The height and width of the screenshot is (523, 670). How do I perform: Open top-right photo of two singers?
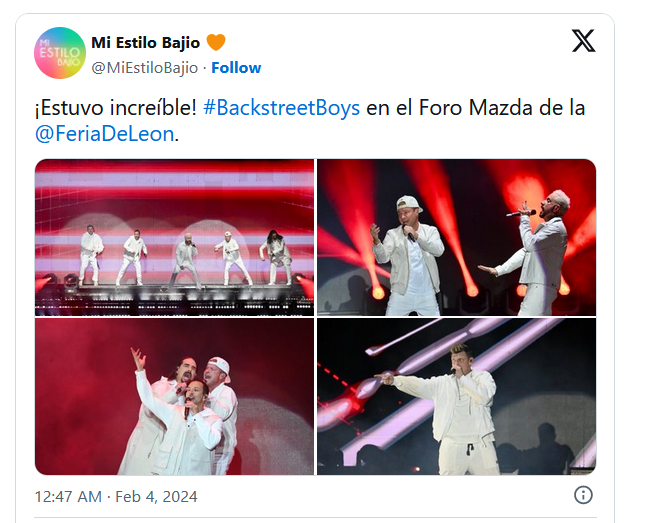[x=456, y=236]
